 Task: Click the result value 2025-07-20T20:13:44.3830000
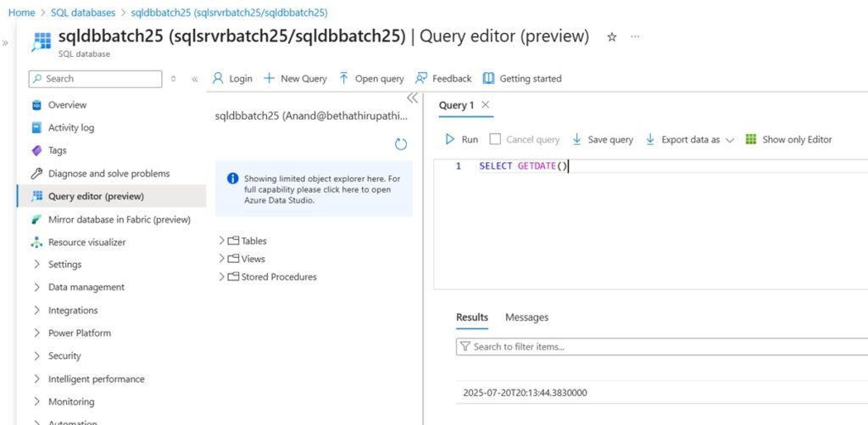pyautogui.click(x=525, y=393)
